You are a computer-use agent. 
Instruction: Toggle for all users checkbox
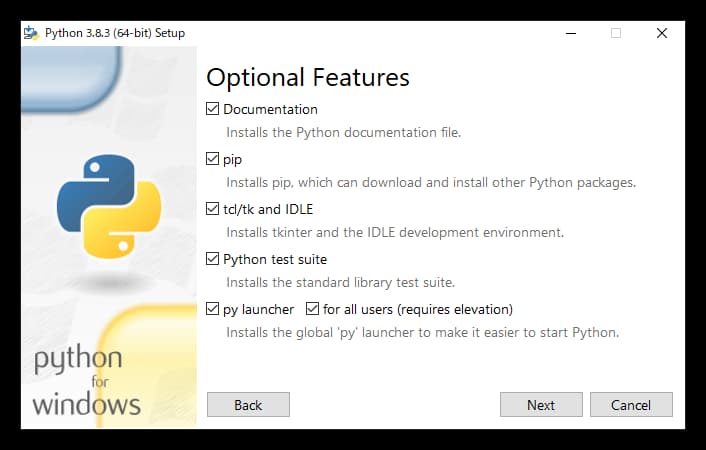click(312, 309)
